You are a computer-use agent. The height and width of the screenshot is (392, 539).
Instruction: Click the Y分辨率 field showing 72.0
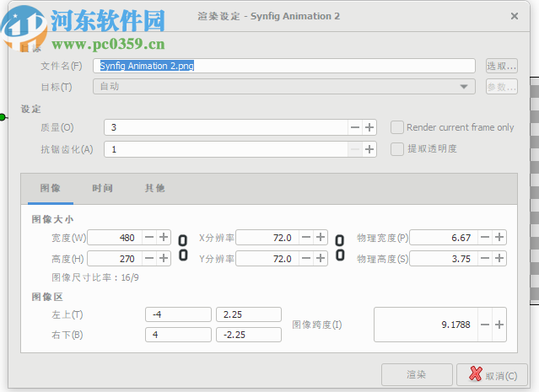point(267,258)
